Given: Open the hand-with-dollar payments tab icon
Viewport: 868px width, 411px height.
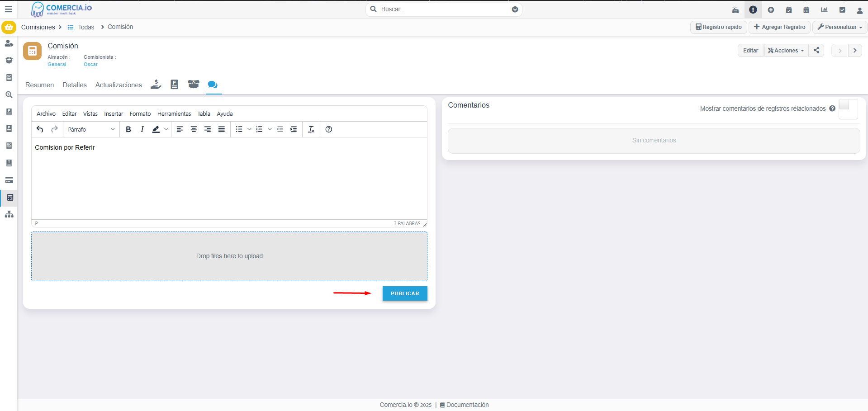Looking at the screenshot, I should point(156,85).
